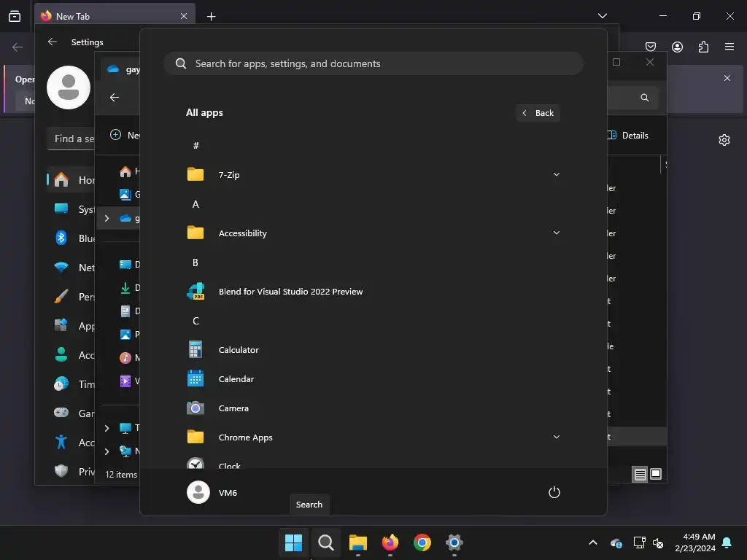
Task: Click the Save to Pocket icon
Action: click(x=650, y=47)
